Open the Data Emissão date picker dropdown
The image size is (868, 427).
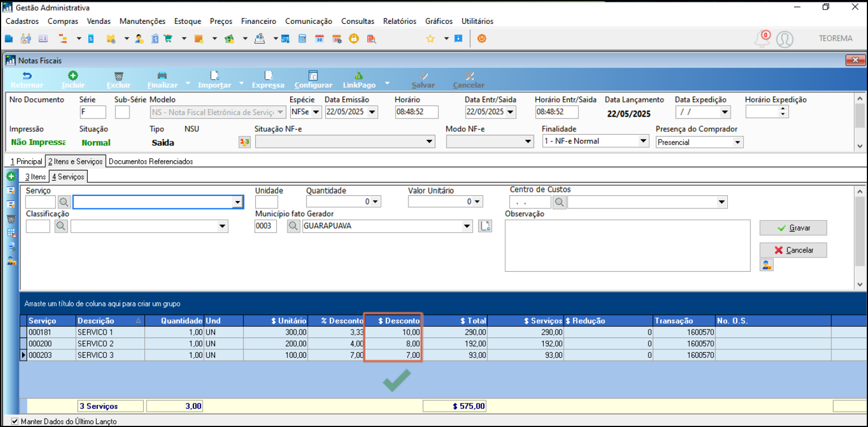372,112
